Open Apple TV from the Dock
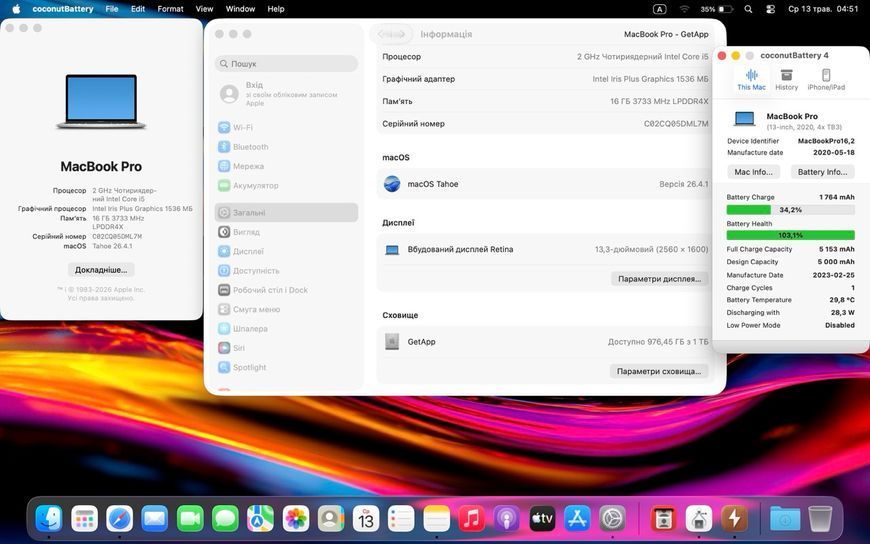The height and width of the screenshot is (544, 870). (x=542, y=519)
